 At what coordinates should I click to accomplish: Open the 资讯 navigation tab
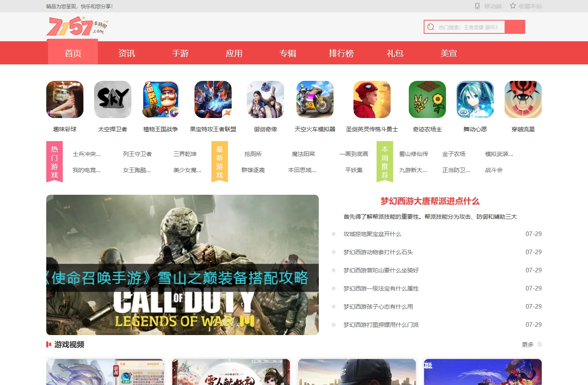click(x=127, y=53)
